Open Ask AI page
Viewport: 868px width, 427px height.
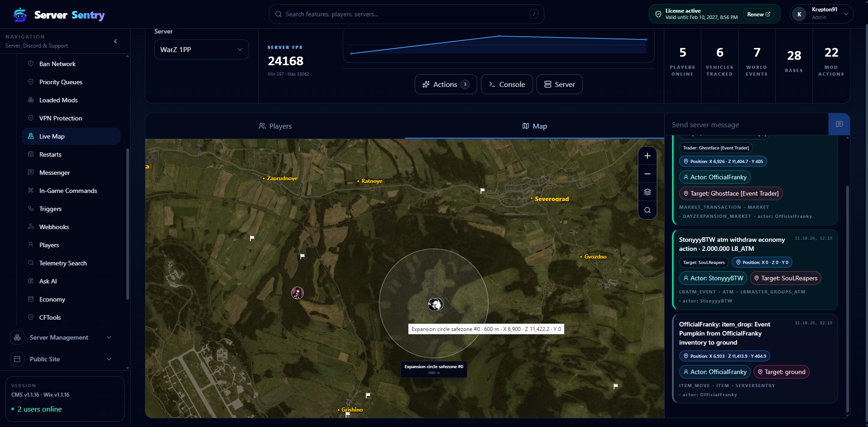tap(71, 281)
